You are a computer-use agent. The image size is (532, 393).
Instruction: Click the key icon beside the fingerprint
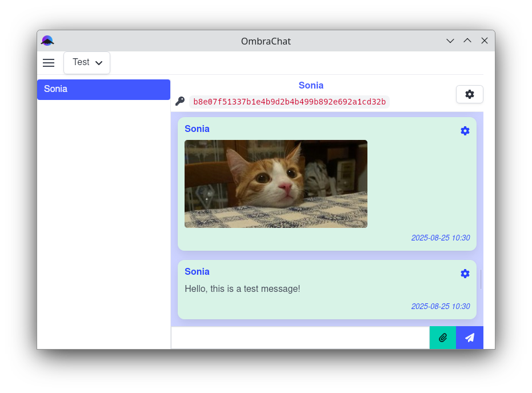180,102
